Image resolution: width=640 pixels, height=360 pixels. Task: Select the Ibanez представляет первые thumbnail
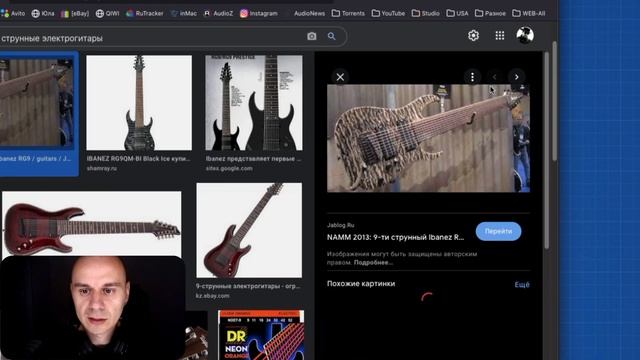(254, 103)
